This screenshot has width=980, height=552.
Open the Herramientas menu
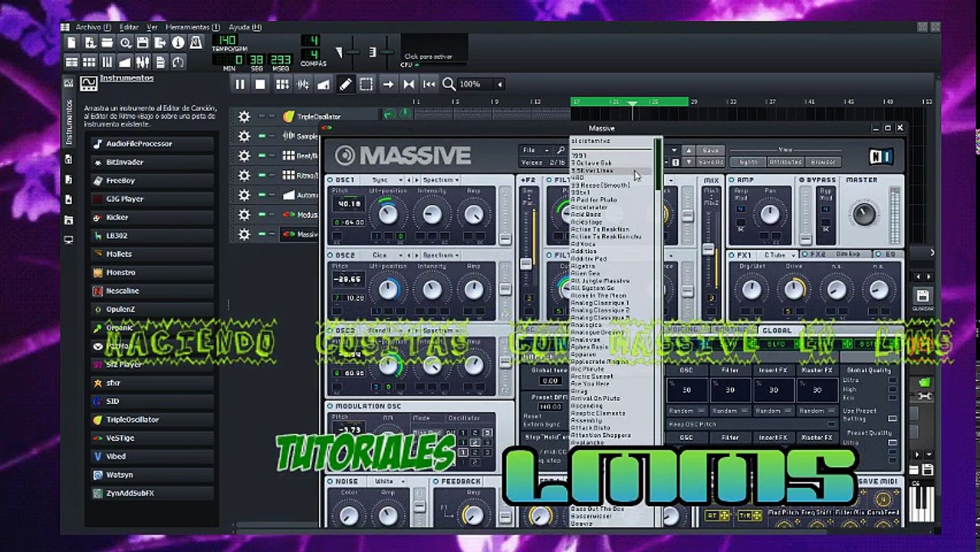tap(192, 27)
